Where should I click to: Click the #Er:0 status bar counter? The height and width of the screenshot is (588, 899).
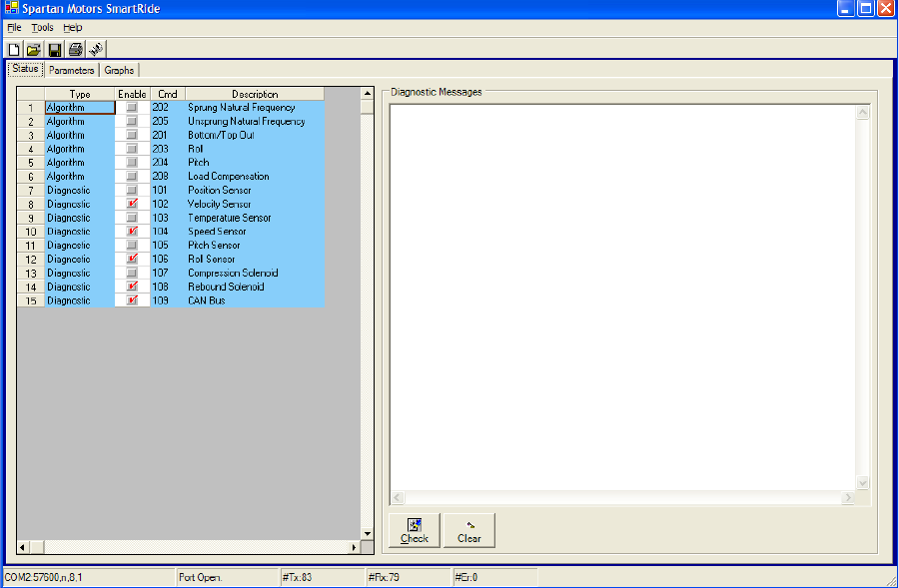click(495, 577)
